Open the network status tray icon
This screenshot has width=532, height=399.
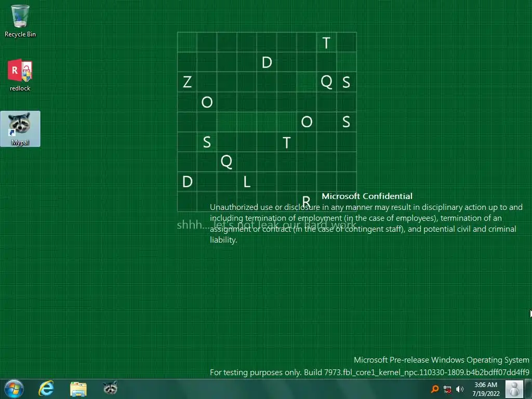pos(447,389)
